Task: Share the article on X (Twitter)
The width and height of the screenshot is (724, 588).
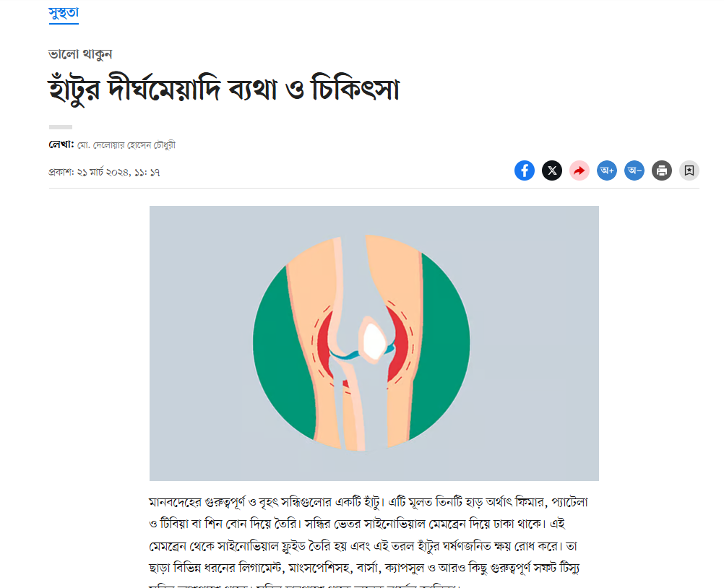Action: [552, 170]
